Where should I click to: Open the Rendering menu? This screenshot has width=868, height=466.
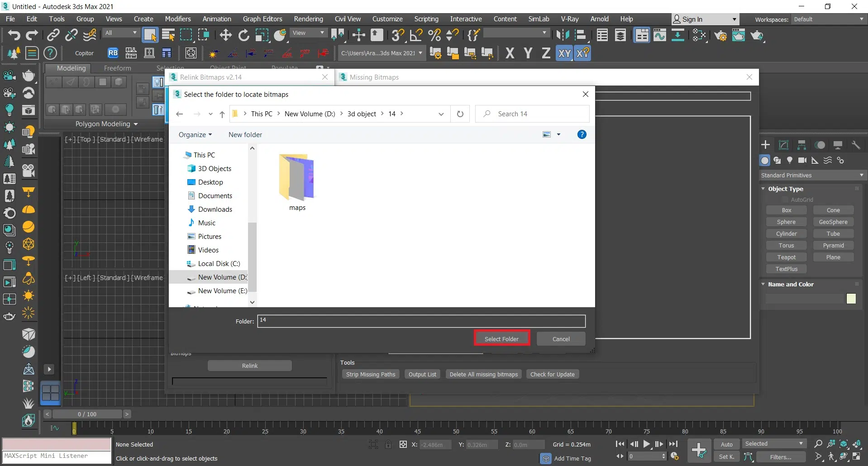coord(308,19)
